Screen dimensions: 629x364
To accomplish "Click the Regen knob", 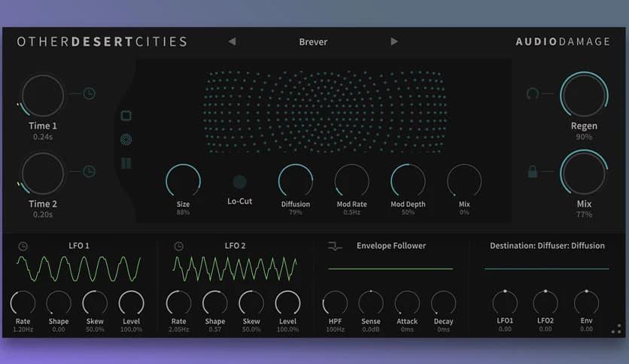I will pyautogui.click(x=584, y=95).
